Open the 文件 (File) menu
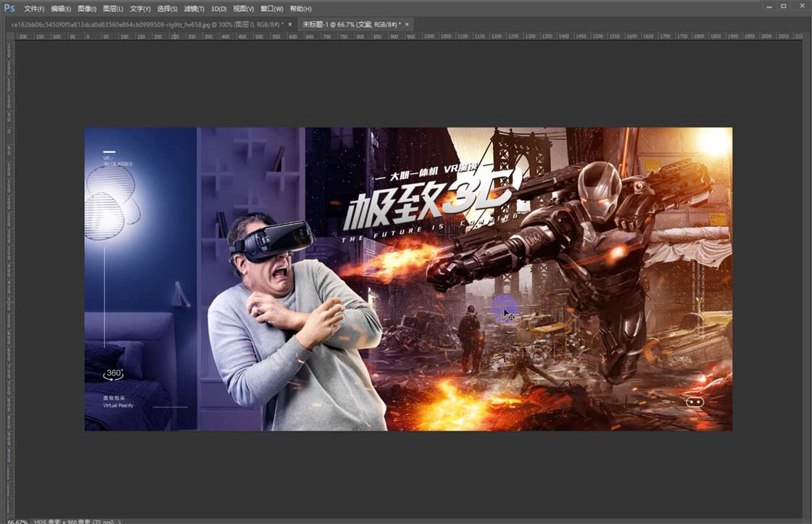812x524 pixels. coord(33,9)
